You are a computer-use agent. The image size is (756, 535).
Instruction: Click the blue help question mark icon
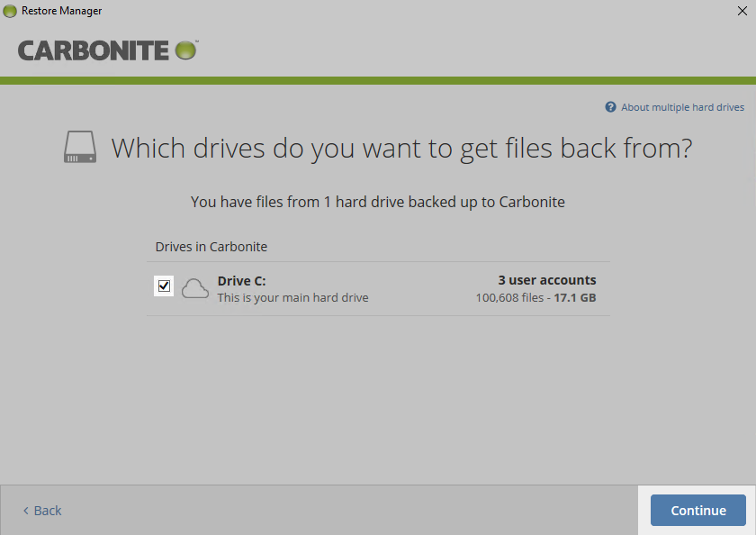610,107
